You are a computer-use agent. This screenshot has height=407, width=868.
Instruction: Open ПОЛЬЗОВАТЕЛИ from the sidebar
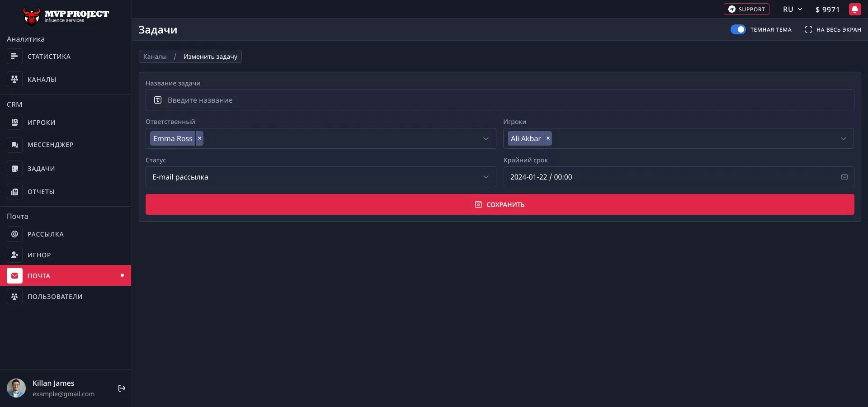pyautogui.click(x=55, y=297)
